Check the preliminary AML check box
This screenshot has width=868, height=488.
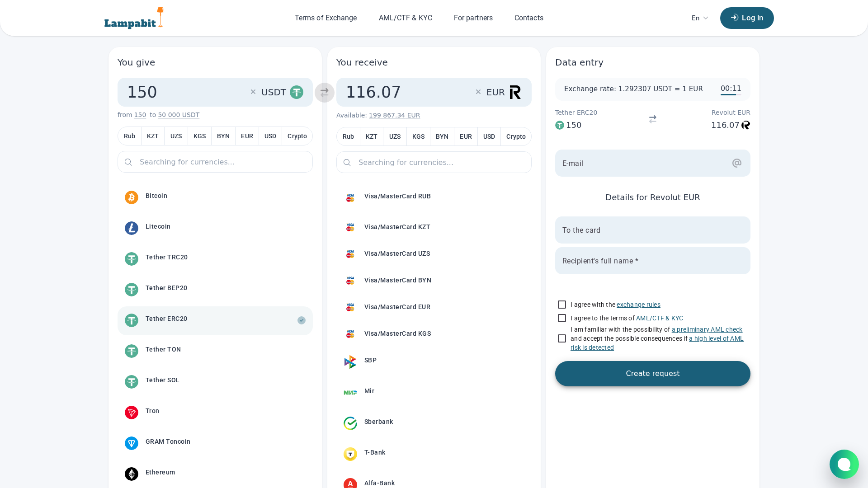pyautogui.click(x=562, y=338)
